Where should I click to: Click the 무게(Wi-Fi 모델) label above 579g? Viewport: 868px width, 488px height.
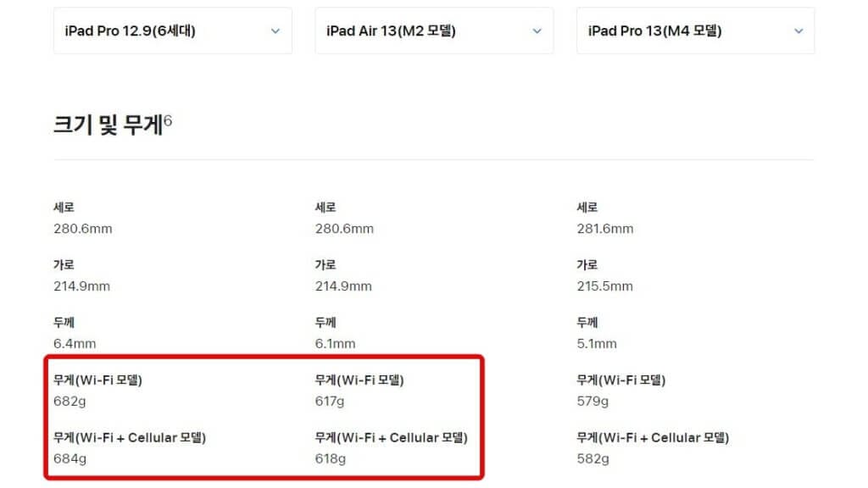coord(620,380)
